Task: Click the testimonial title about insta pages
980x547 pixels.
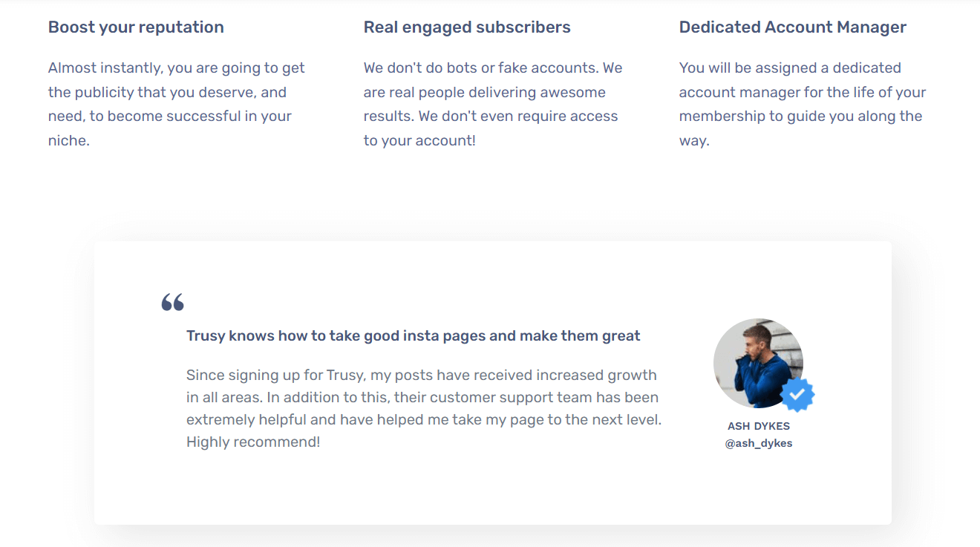Action: 413,336
